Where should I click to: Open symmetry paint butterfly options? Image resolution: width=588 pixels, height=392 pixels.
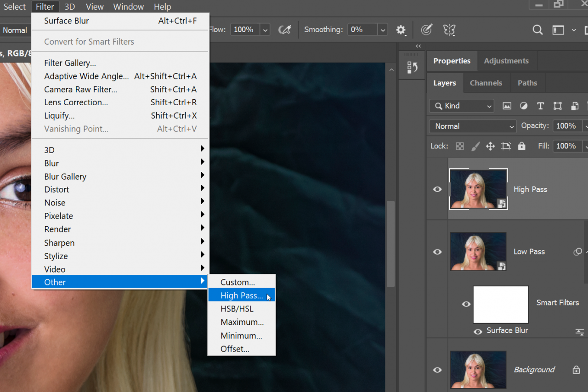(449, 30)
